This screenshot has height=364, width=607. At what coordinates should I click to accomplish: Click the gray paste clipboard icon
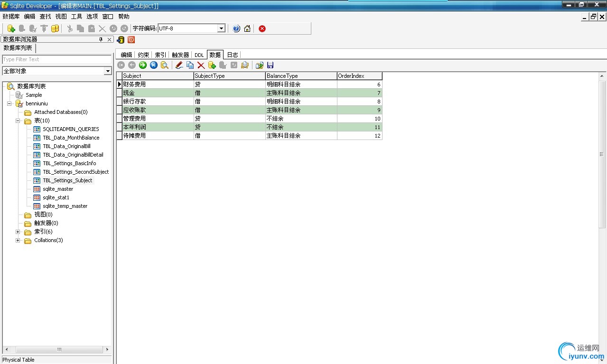(x=92, y=28)
